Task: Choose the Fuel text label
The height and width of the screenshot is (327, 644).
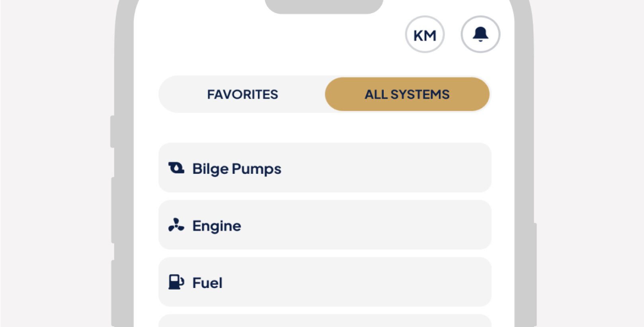Action: (207, 283)
